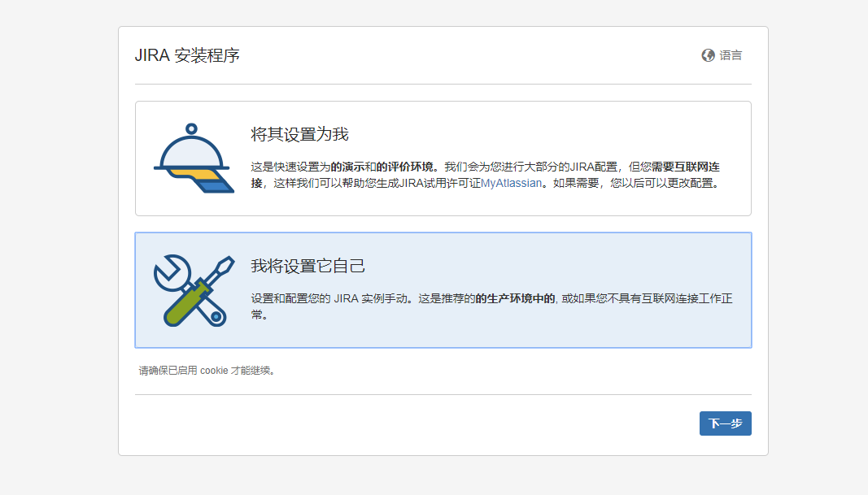
Task: Enable the highlighted manual setup card
Action: click(443, 289)
